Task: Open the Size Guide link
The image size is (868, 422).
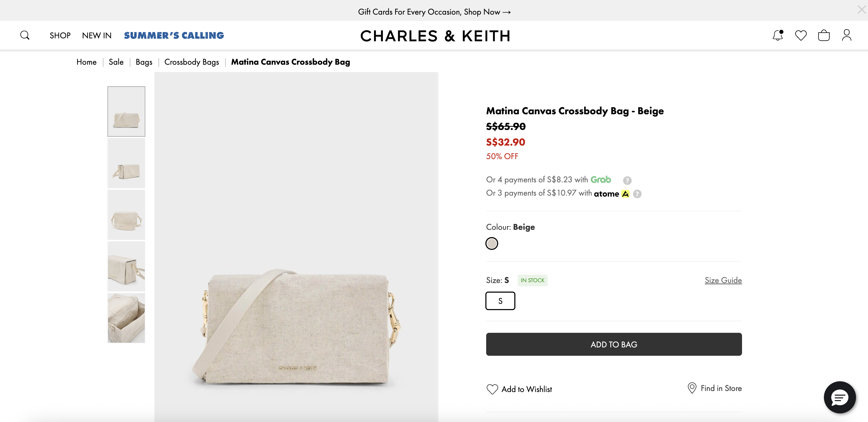Action: click(723, 280)
